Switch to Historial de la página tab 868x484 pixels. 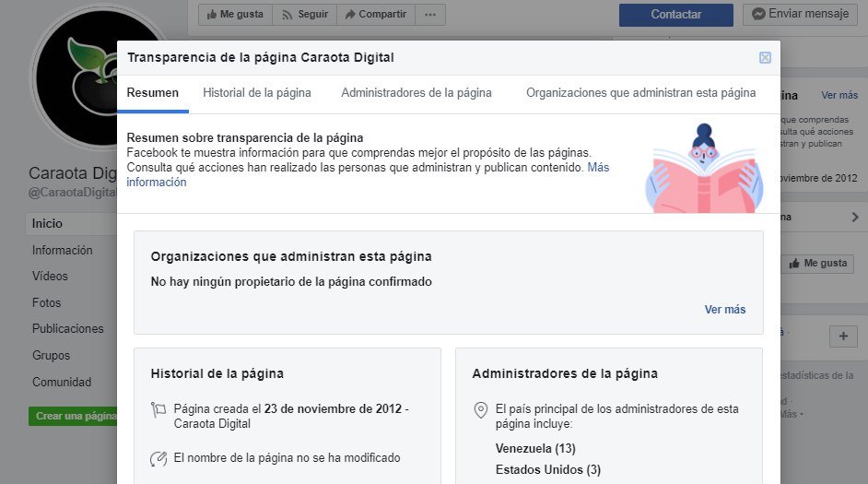point(257,93)
